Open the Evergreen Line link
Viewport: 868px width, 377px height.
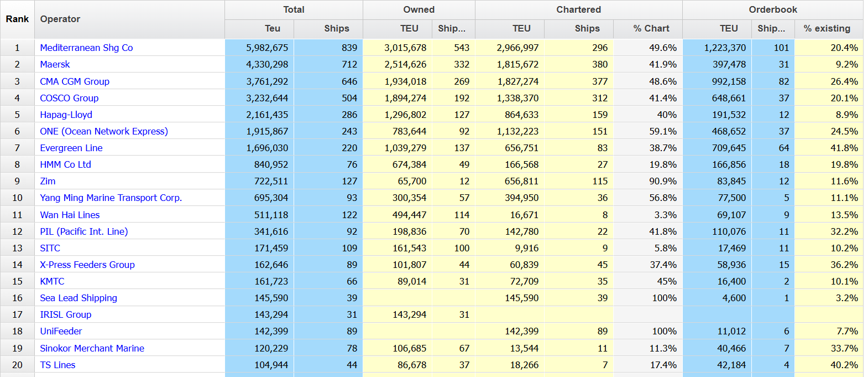click(x=71, y=148)
